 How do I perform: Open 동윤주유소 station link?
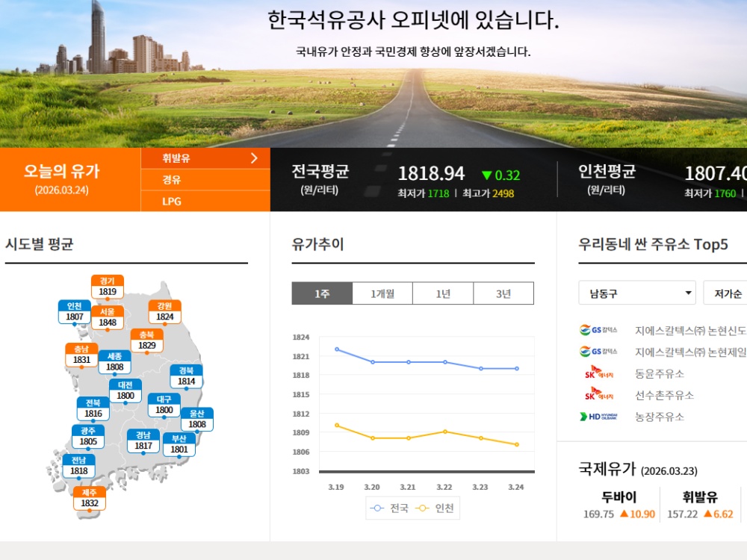pos(660,374)
